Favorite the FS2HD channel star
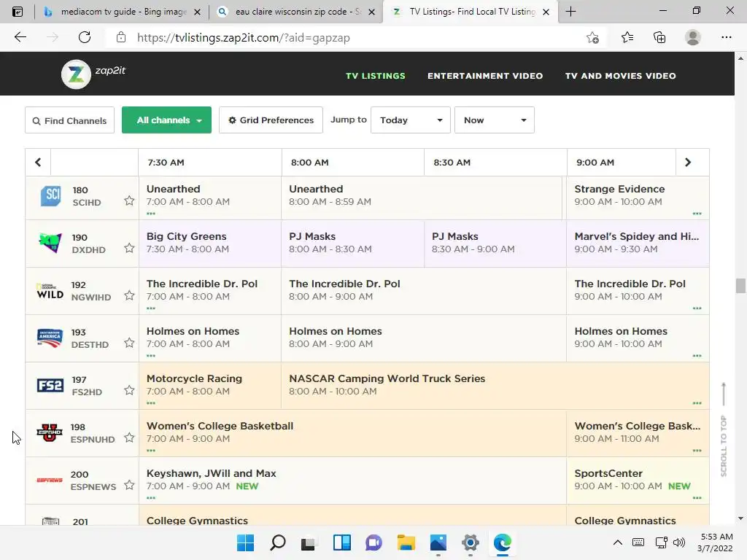Viewport: 747px width, 560px height. click(x=129, y=390)
